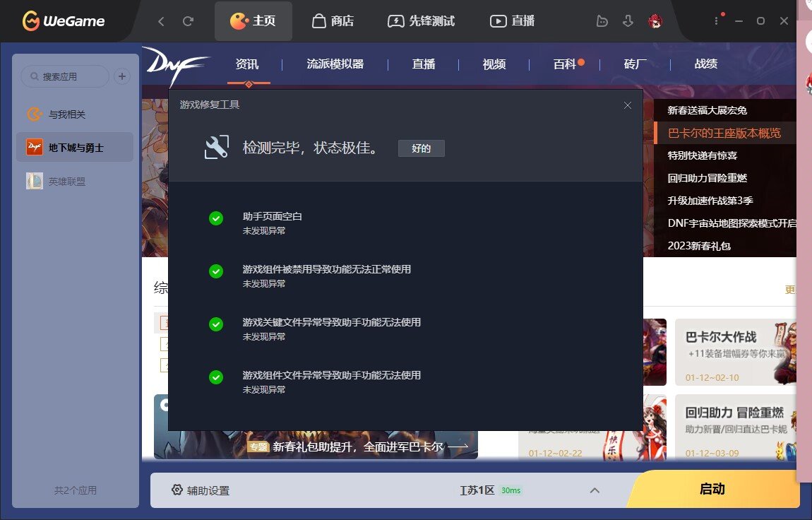Click 游戏关键文件异常导致助手功能无法使用 text

coord(331,322)
